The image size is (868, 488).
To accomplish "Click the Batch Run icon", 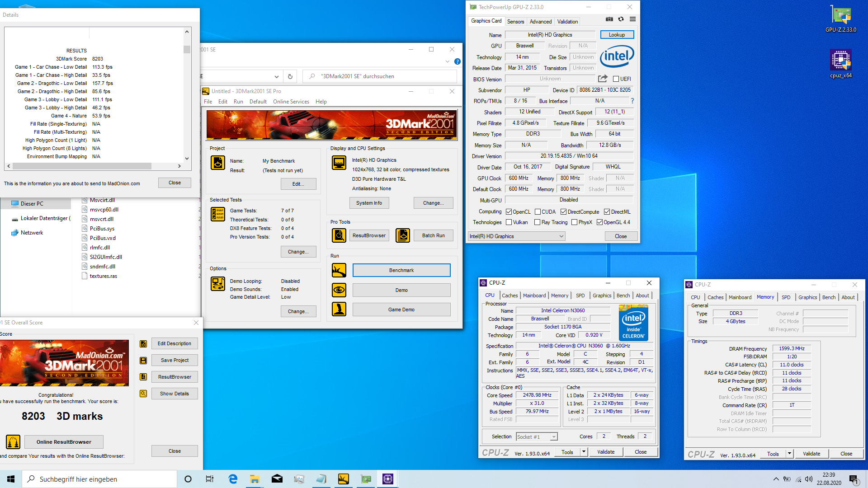I will pyautogui.click(x=403, y=235).
